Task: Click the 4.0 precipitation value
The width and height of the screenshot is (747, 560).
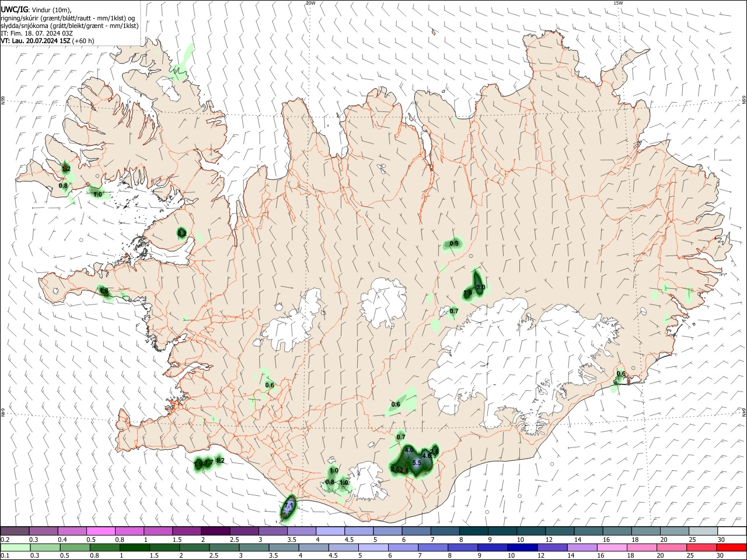Action: [x=409, y=450]
